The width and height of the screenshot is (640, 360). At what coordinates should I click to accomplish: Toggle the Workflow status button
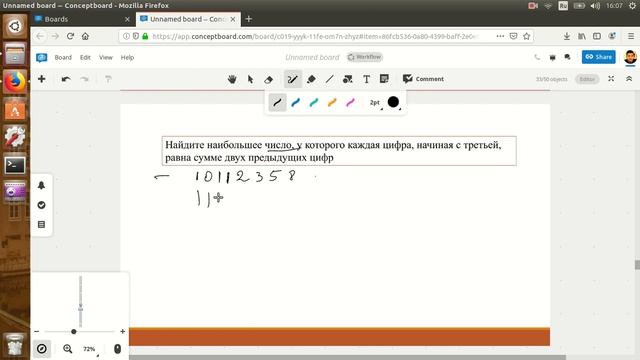click(365, 57)
